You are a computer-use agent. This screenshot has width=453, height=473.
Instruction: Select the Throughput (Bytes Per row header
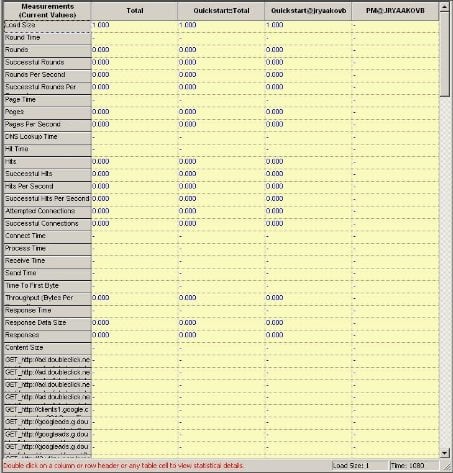coord(47,299)
